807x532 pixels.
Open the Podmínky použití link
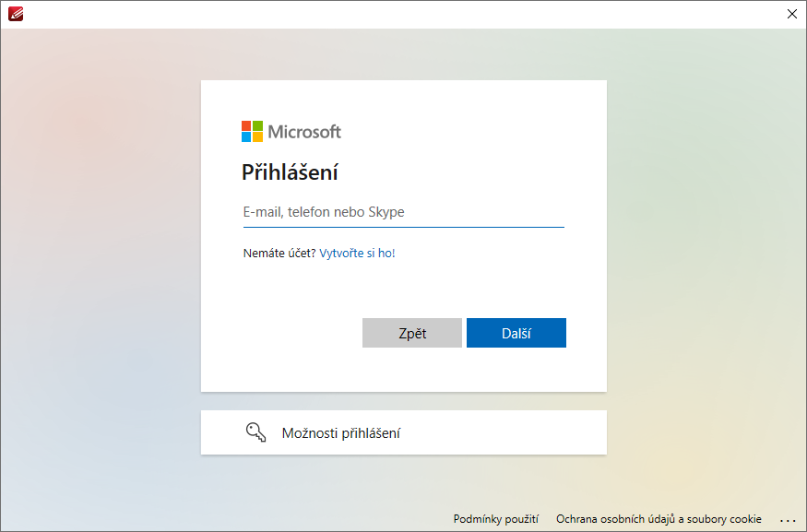(x=495, y=518)
